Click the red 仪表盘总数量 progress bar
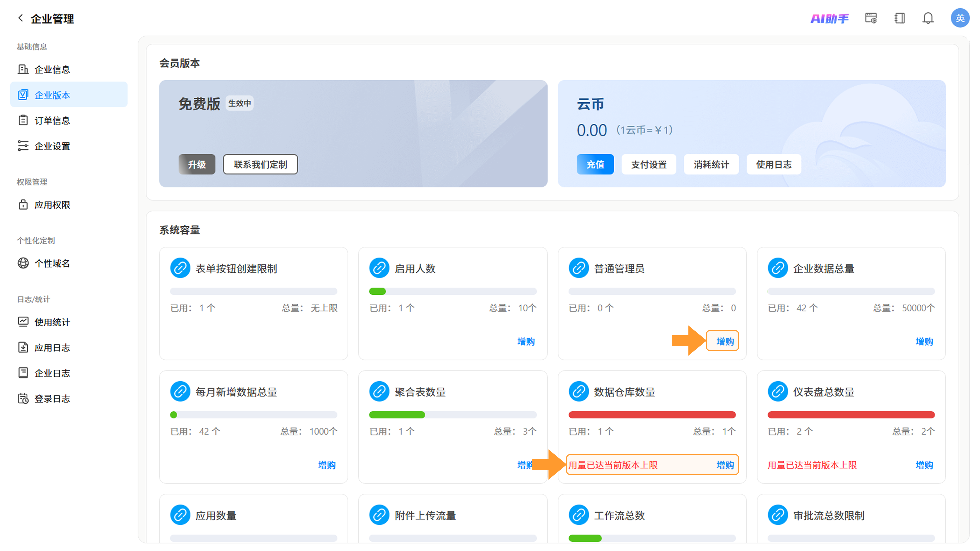 point(851,415)
